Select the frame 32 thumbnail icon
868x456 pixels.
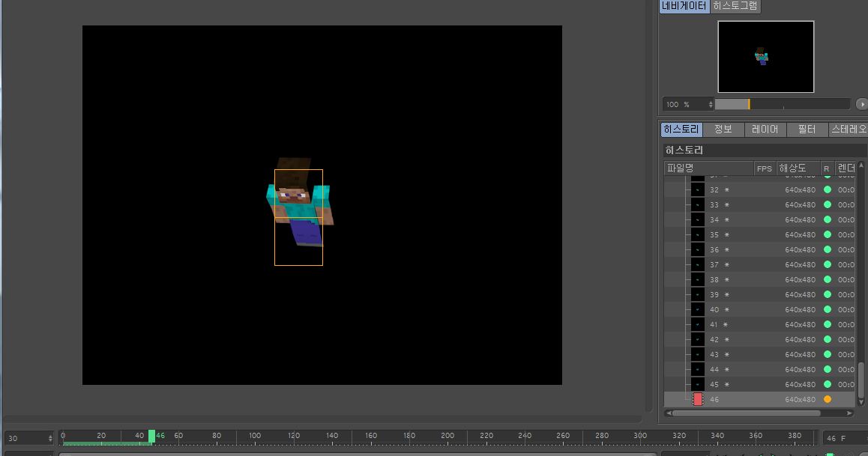(x=698, y=189)
